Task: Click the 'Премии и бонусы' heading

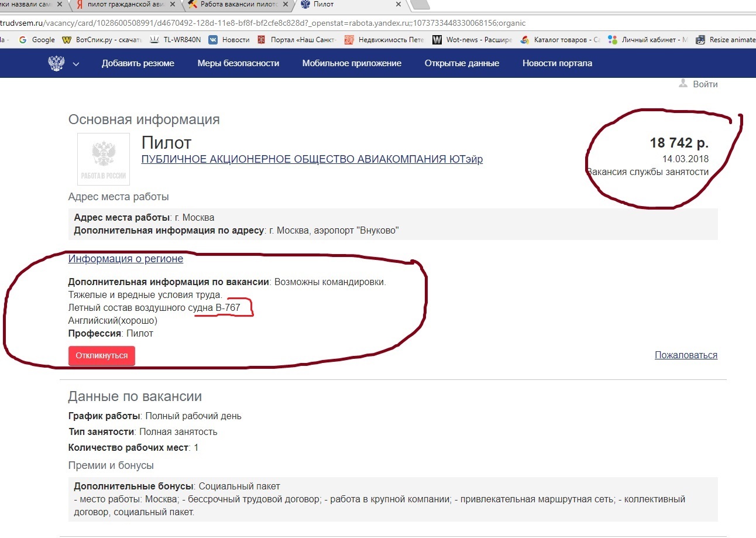Action: (111, 465)
